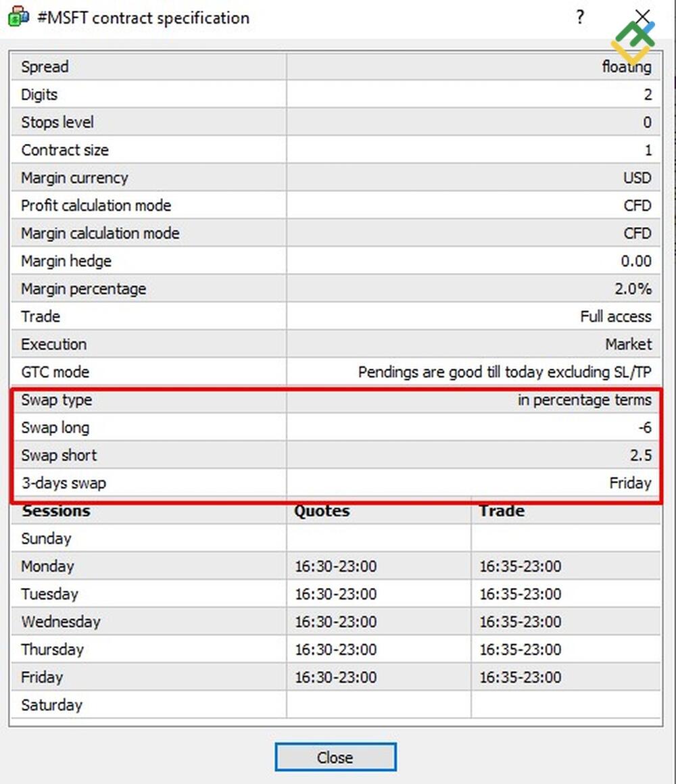
Task: Click the Trade column header
Action: [x=502, y=511]
